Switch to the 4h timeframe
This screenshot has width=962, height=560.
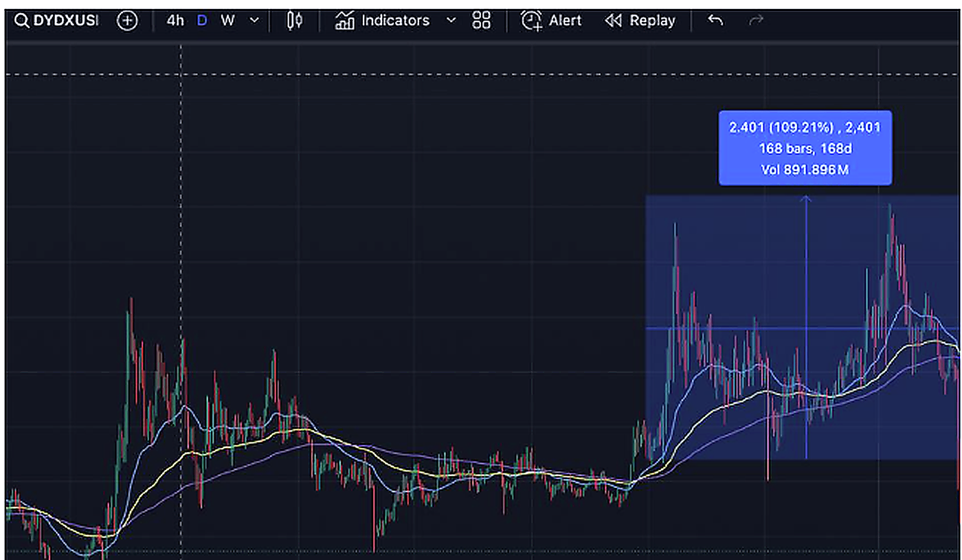pyautogui.click(x=175, y=21)
